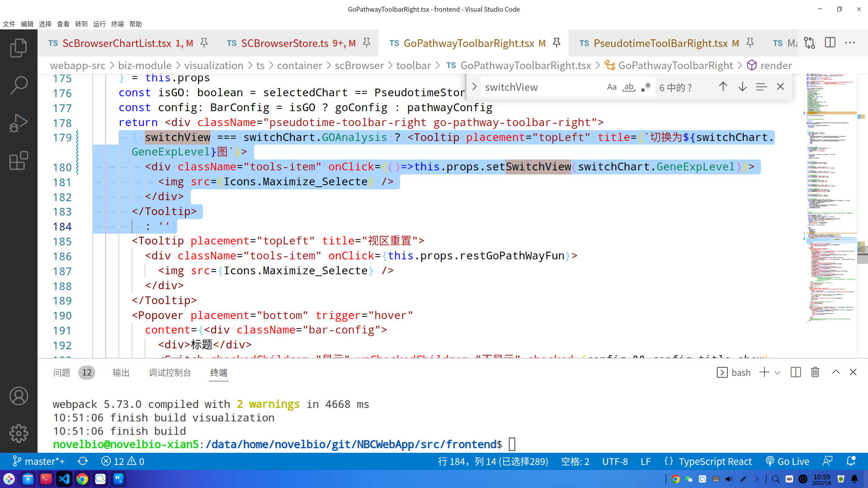The height and width of the screenshot is (488, 868).
Task: Toggle Match Whole Word in find widget
Action: tap(628, 87)
